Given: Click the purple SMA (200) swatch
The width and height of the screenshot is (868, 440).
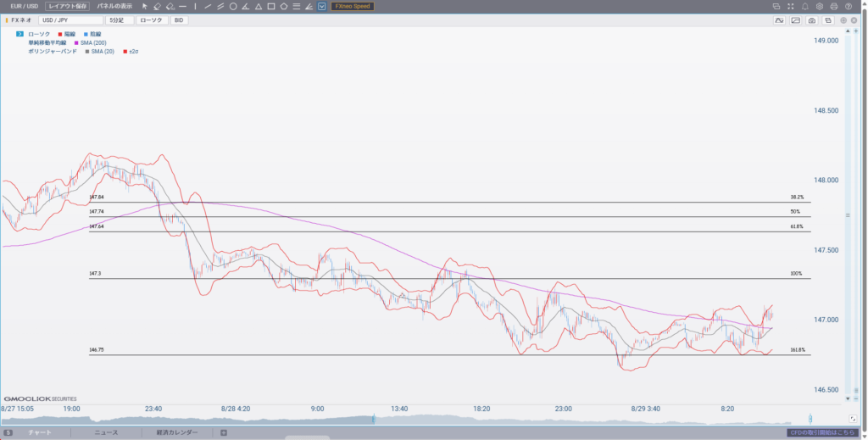Looking at the screenshot, I should [x=76, y=42].
